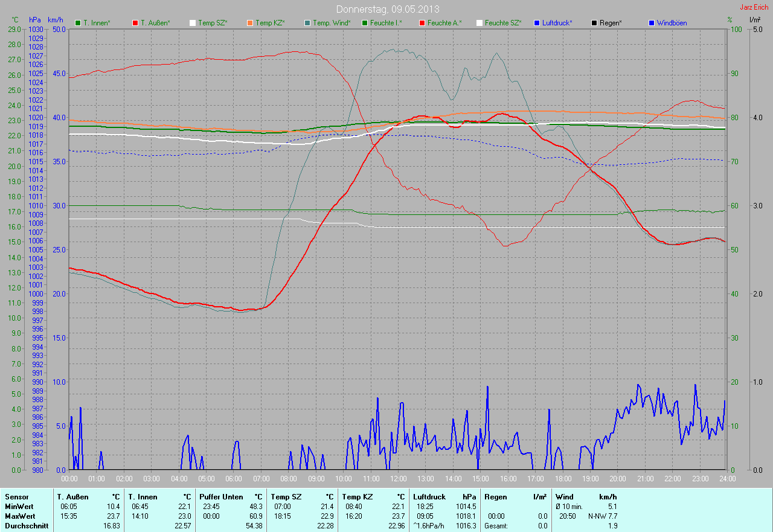Click the 'Luftdruck' column header in table
The image size is (773, 532).
coord(429,497)
